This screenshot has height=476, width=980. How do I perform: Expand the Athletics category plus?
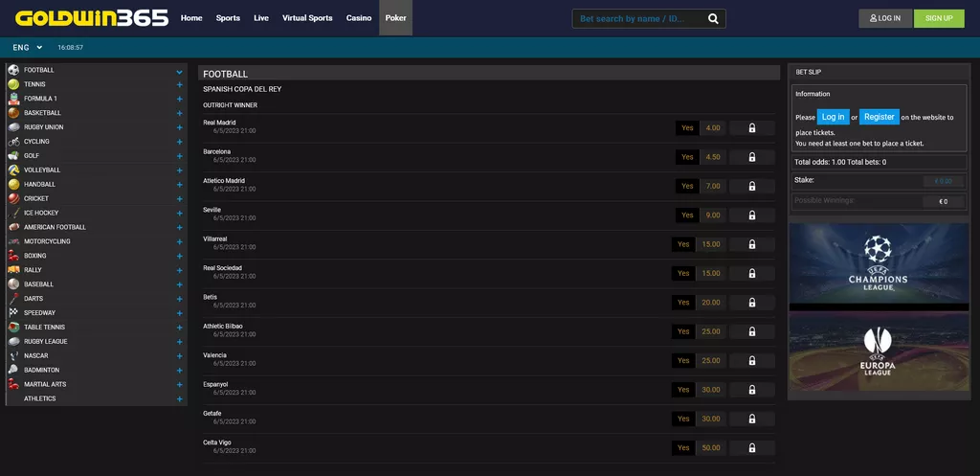click(179, 399)
